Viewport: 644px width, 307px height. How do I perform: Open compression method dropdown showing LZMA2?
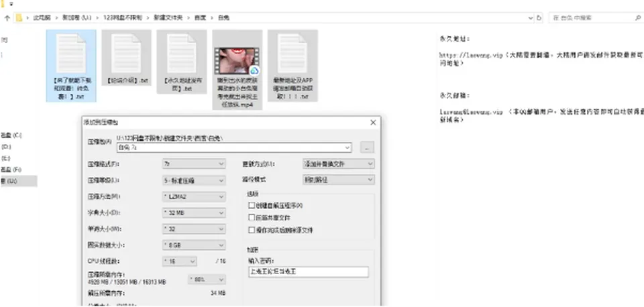tap(194, 196)
